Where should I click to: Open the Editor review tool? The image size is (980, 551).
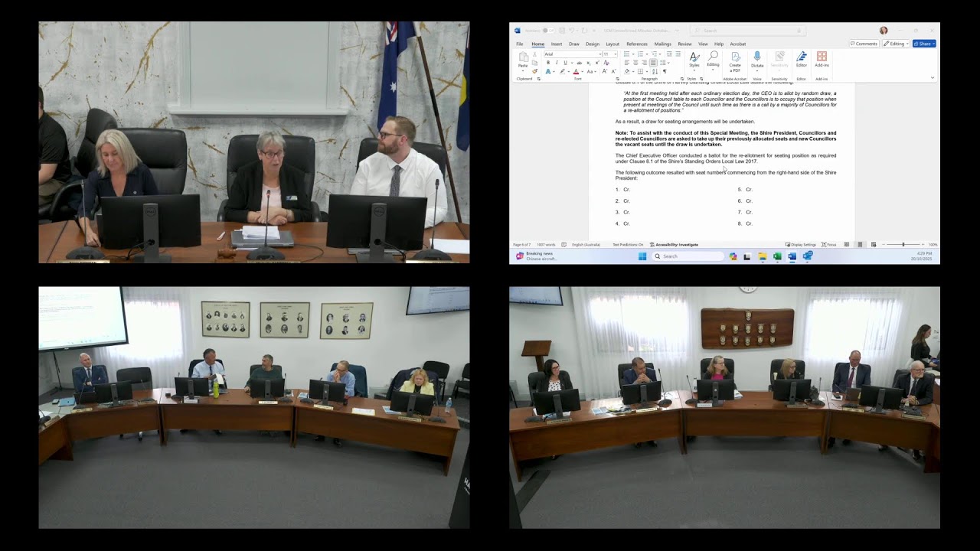point(802,57)
